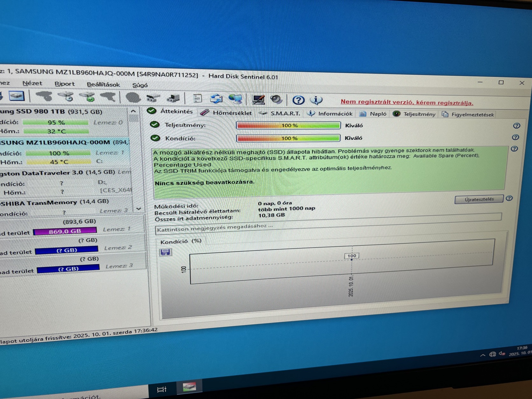Switch to the Teljesítmény tab
This screenshot has height=399, width=532.
414,114
